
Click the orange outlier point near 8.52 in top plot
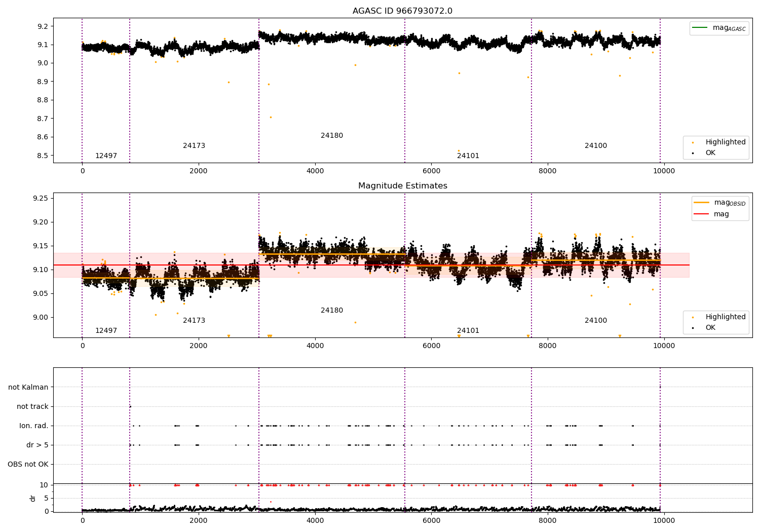(459, 150)
